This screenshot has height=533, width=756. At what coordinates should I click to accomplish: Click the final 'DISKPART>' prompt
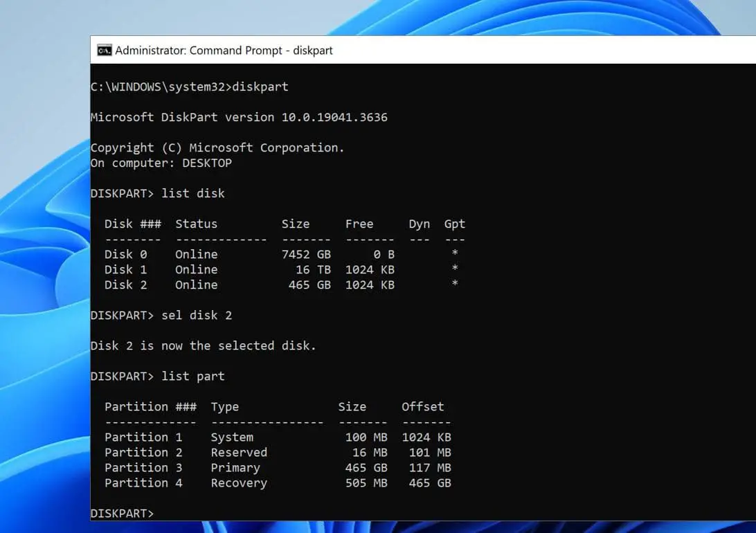click(123, 513)
